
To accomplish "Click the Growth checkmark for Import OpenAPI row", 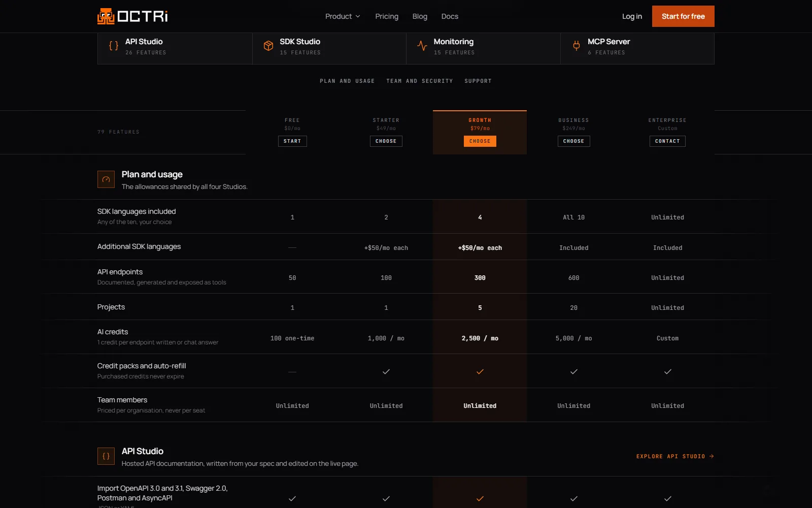I will pos(480,498).
